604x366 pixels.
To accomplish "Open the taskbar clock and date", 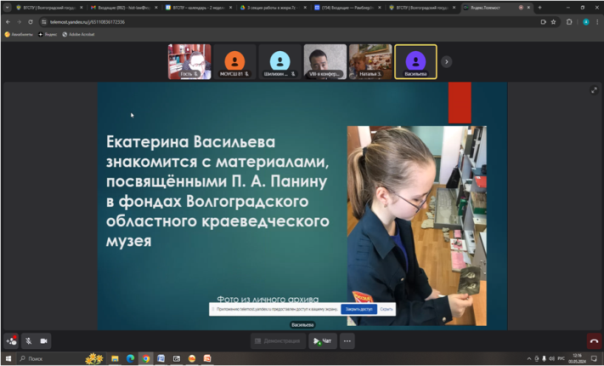I will (577, 358).
